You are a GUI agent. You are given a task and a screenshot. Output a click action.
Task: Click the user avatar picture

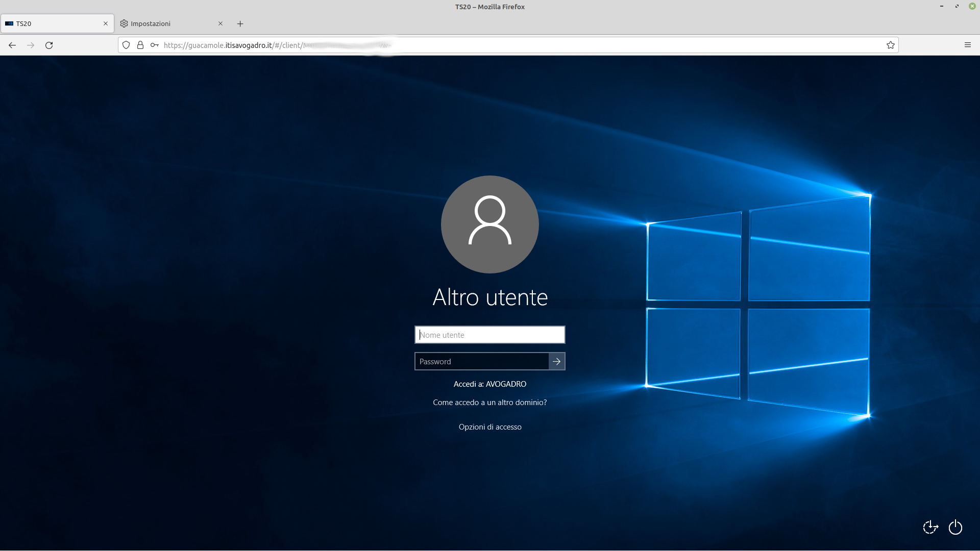pyautogui.click(x=490, y=224)
